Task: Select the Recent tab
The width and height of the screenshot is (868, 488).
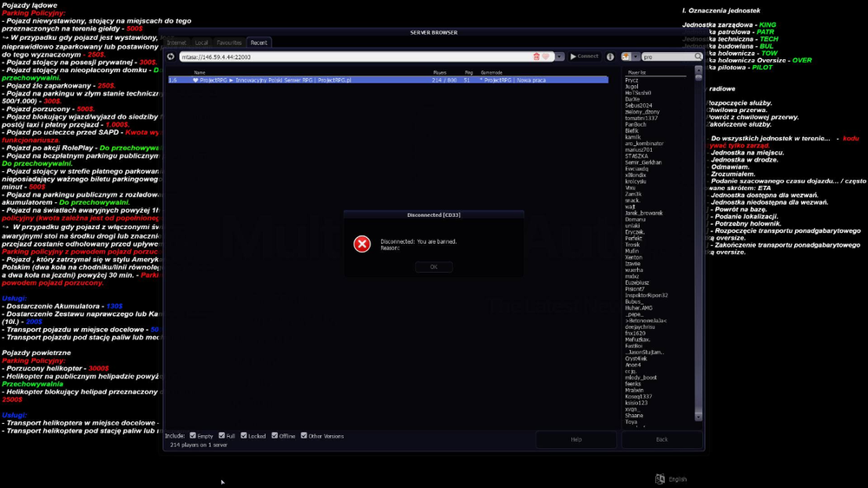Action: point(259,43)
